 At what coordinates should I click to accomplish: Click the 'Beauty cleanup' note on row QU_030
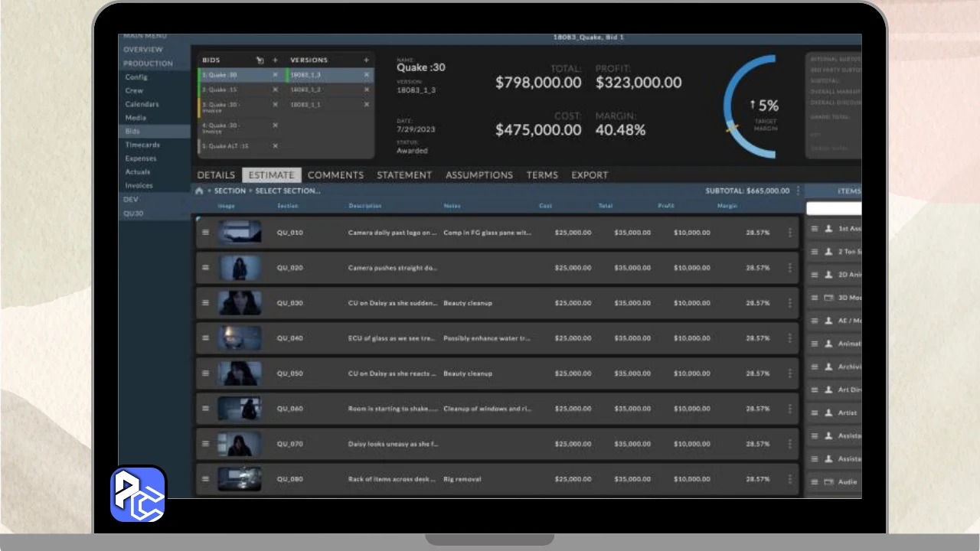pyautogui.click(x=468, y=303)
